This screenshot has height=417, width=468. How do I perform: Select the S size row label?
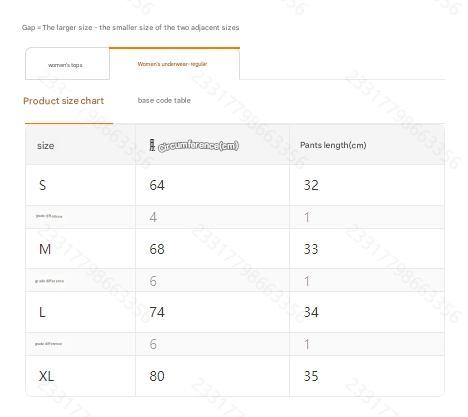coord(42,185)
